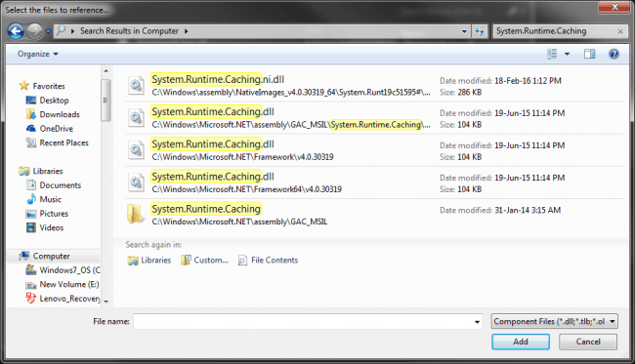Select Computer in the navigation pane
The width and height of the screenshot is (635, 364).
tap(51, 256)
